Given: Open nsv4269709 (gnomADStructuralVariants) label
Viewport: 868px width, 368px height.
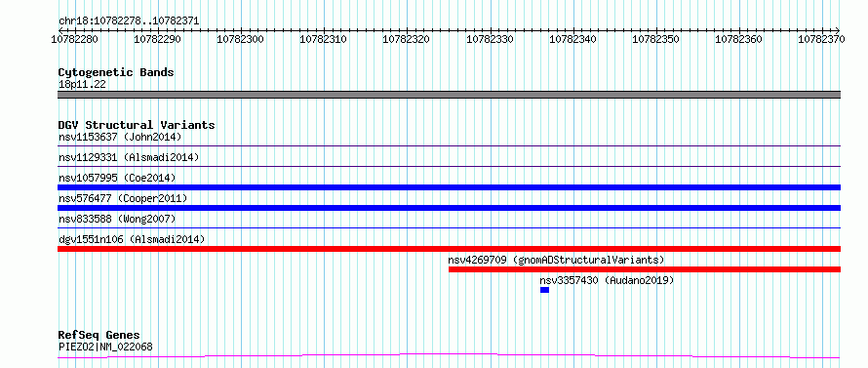Looking at the screenshot, I should point(556,260).
